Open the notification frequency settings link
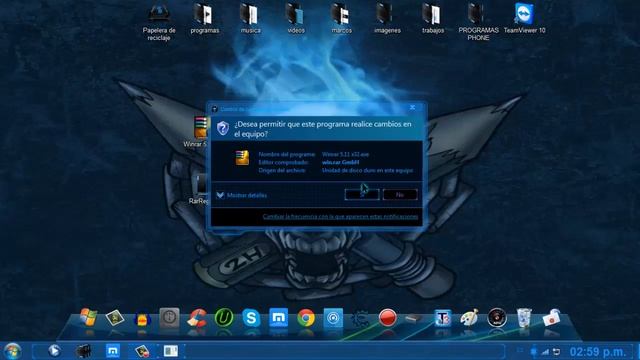This screenshot has width=640, height=360. click(x=340, y=217)
